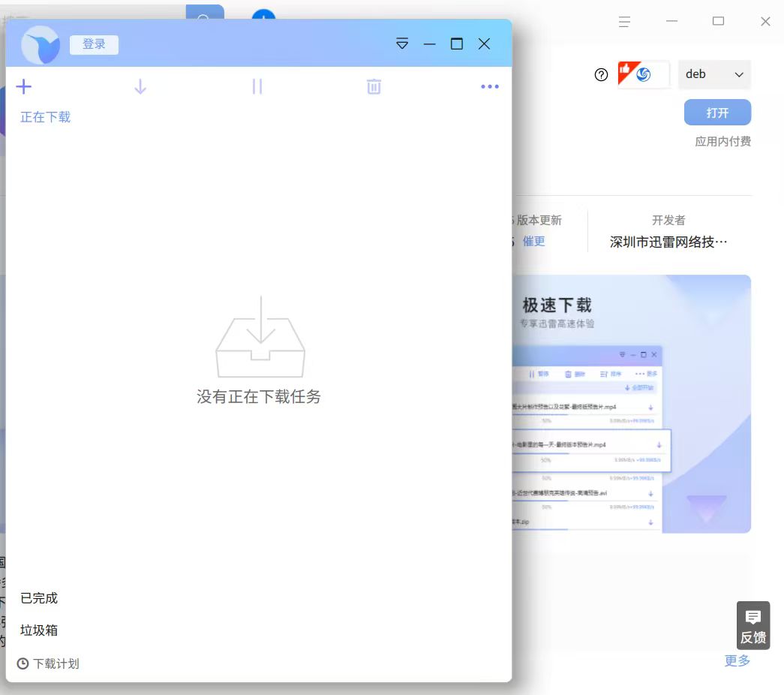
Task: Select the 正在下载 tab
Action: [x=46, y=117]
